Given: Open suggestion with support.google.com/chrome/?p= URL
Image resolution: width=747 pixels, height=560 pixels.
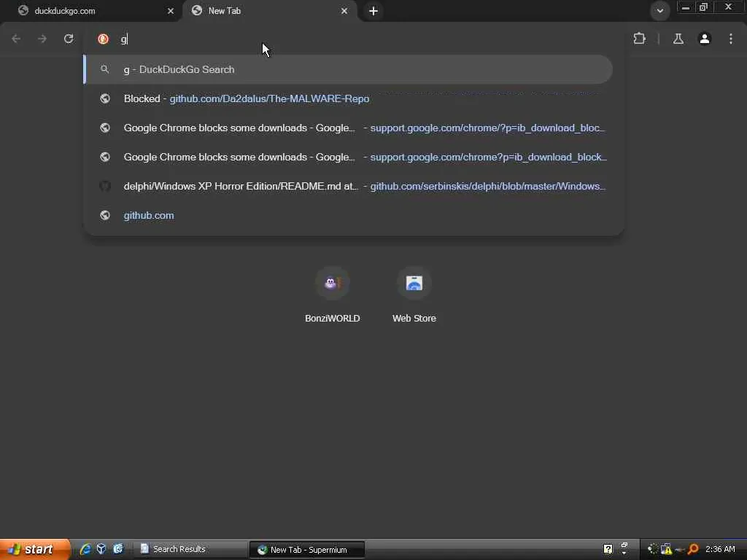Looking at the screenshot, I should coord(348,128).
